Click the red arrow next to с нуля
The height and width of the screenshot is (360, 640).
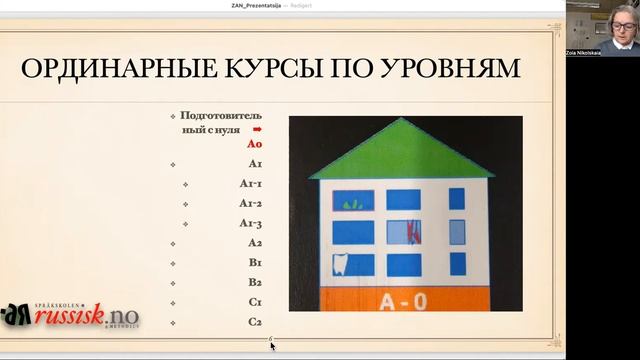pos(257,129)
